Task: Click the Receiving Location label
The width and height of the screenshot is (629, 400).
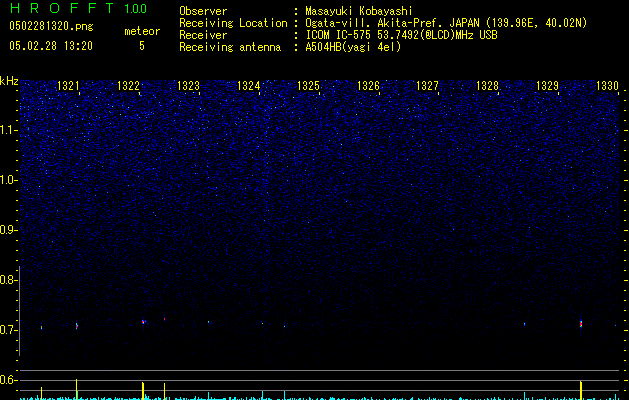Action: click(x=233, y=23)
